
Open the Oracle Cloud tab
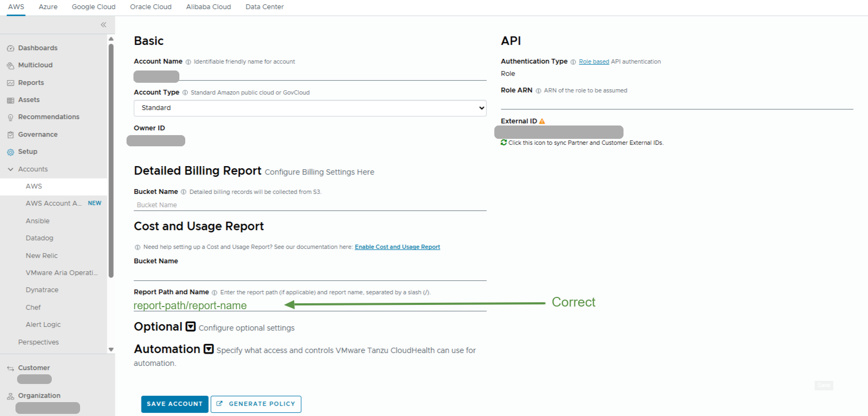click(x=151, y=7)
